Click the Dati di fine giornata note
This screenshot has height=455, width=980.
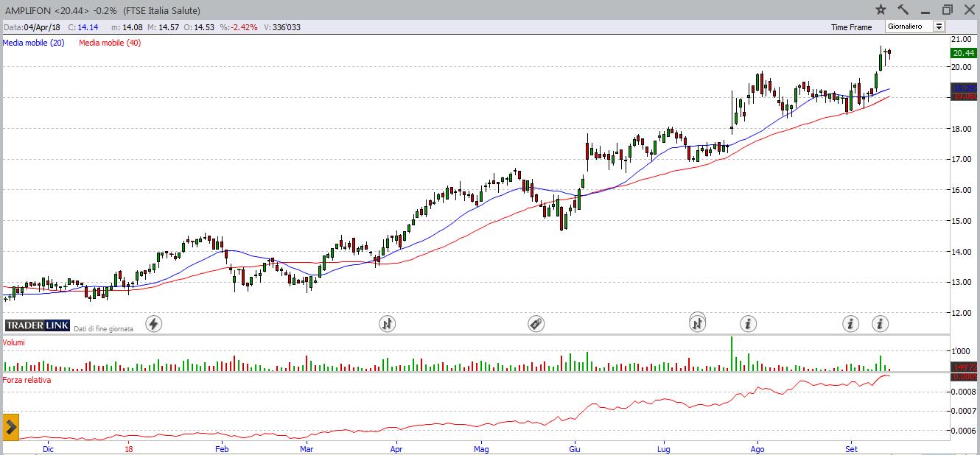(103, 328)
